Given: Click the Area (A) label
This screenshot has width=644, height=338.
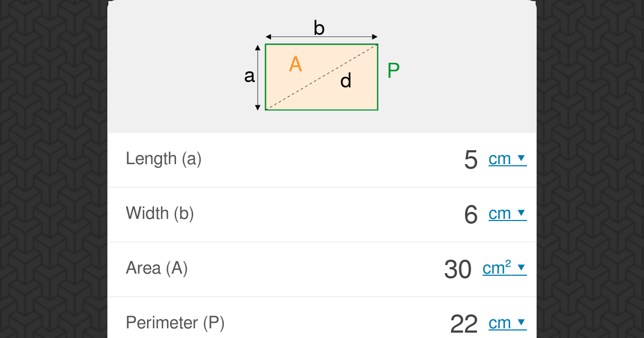Looking at the screenshot, I should coord(157,268).
